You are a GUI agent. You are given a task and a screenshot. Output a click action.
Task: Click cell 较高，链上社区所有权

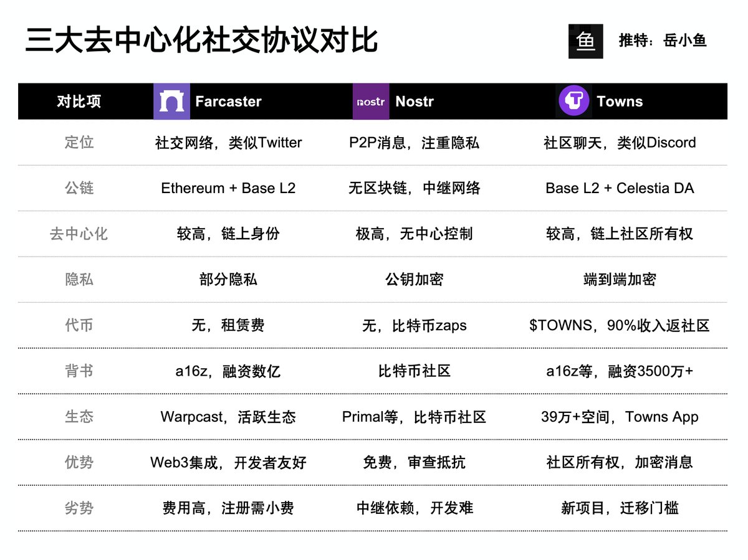click(x=620, y=234)
